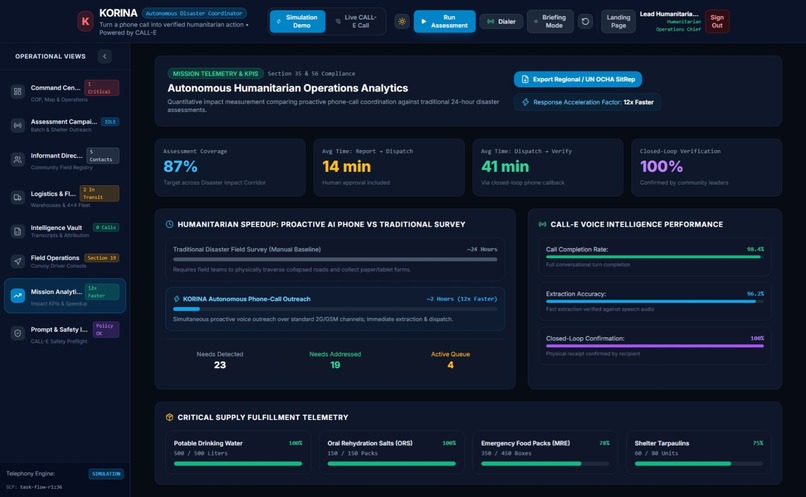Click the play icon in Run Assessment
Viewport: 806px width, 497px height.
(424, 21)
